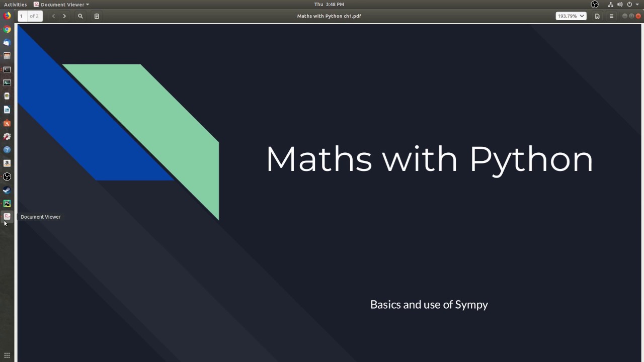The width and height of the screenshot is (644, 362).
Task: Minimize the Document Viewer window
Action: pyautogui.click(x=625, y=16)
